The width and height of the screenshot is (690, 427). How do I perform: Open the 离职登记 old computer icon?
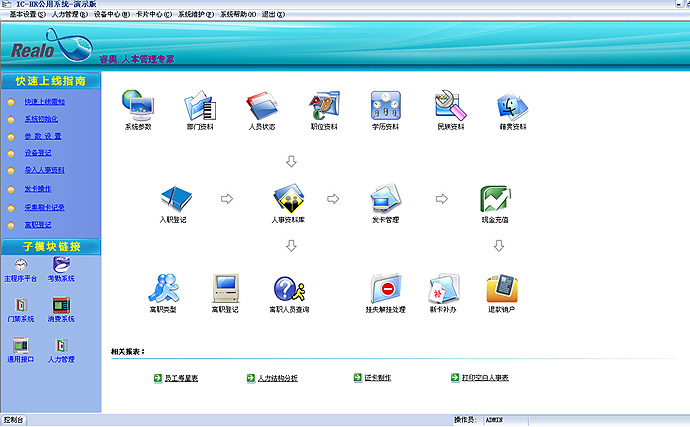coord(225,288)
